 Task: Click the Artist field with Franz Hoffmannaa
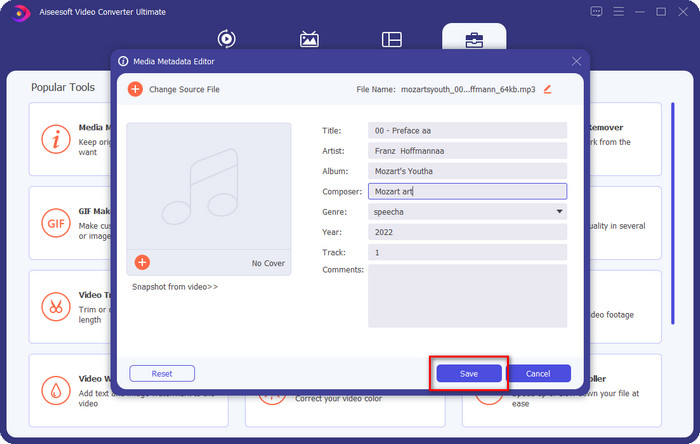467,151
